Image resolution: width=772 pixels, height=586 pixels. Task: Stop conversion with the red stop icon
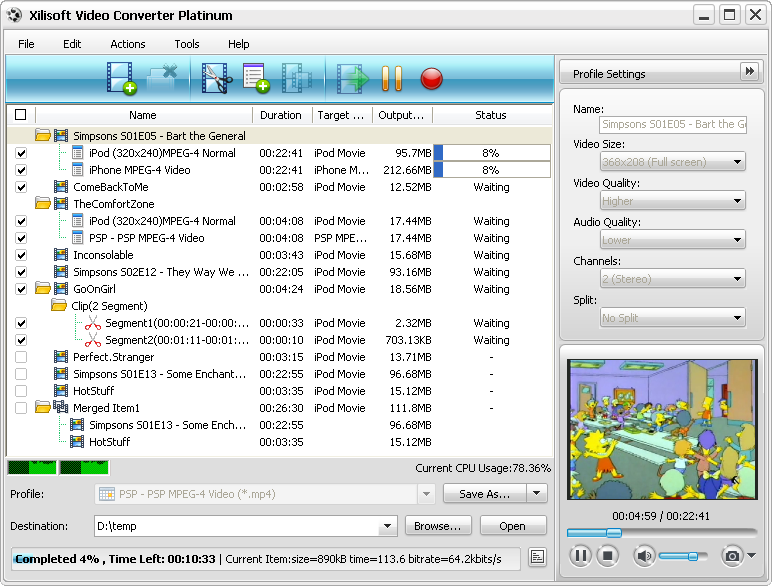pos(431,78)
